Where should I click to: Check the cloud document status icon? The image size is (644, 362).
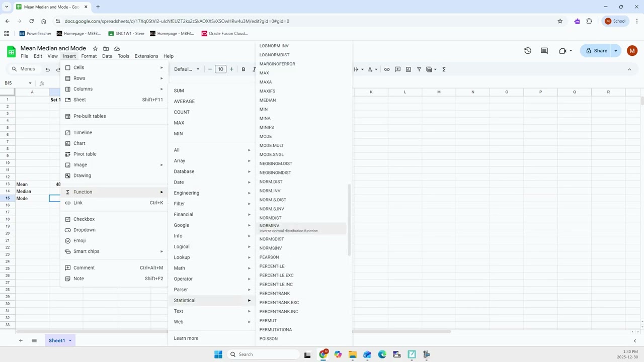point(117,48)
